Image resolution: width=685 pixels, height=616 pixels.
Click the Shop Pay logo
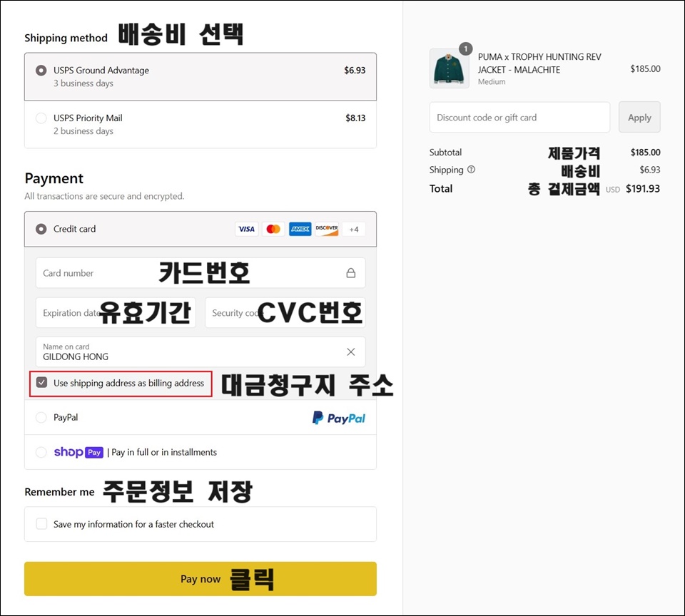[78, 452]
